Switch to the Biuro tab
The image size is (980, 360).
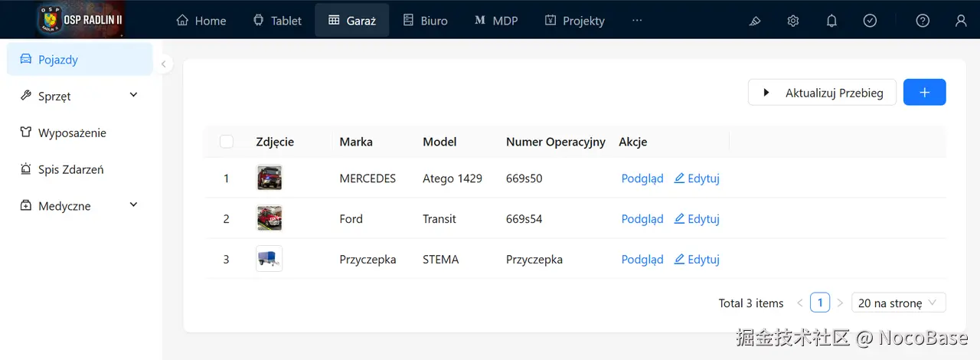[x=426, y=21]
